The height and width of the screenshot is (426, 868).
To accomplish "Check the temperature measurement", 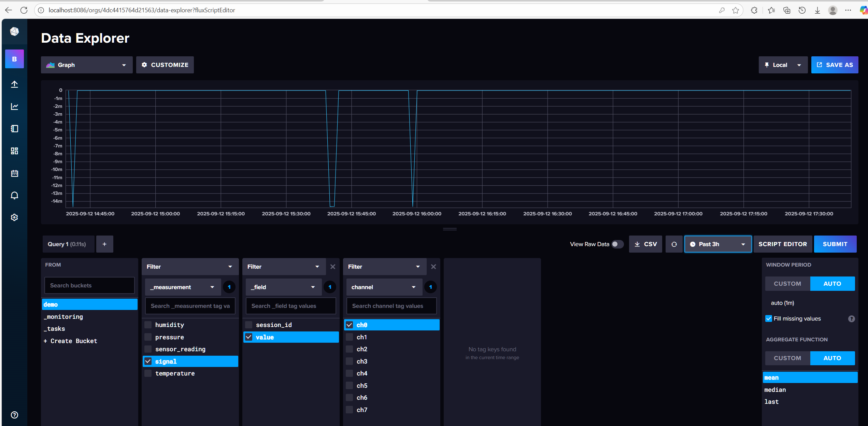I will [148, 373].
